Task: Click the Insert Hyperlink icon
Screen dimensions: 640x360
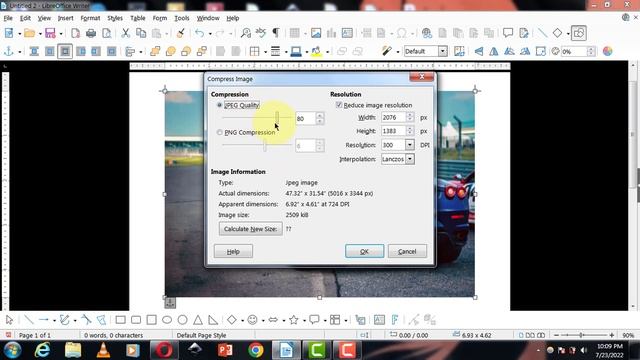Action: 427,33
